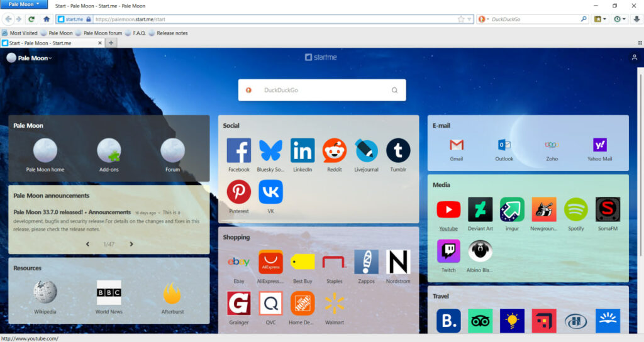The width and height of the screenshot is (644, 342).
Task: Open the Forum shortcut
Action: pyautogui.click(x=172, y=150)
